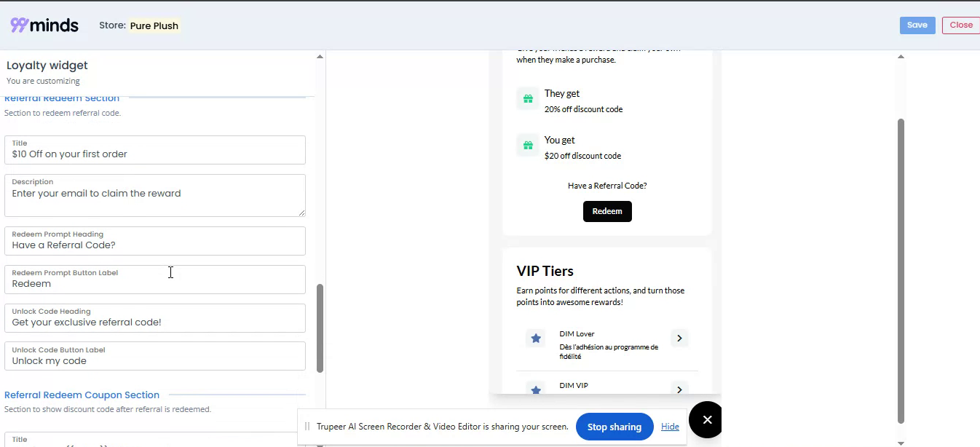Close the floating black X widget button
The image size is (980, 447).
tap(706, 419)
